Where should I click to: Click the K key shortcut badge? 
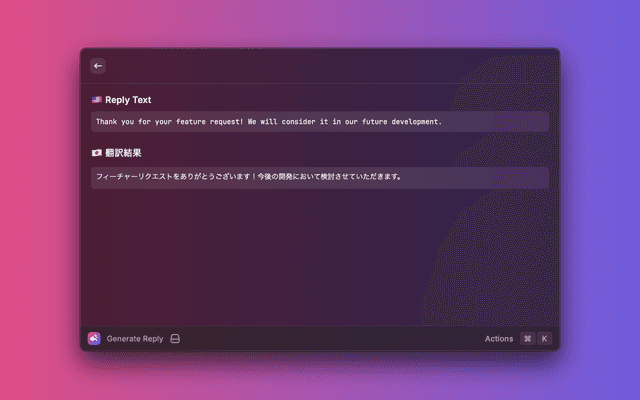coord(545,339)
